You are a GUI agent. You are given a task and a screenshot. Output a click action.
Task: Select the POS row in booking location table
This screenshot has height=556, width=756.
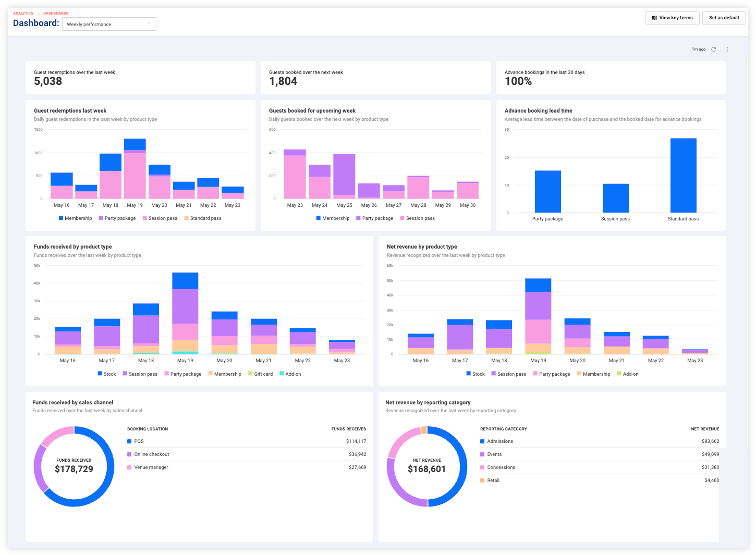click(x=247, y=441)
